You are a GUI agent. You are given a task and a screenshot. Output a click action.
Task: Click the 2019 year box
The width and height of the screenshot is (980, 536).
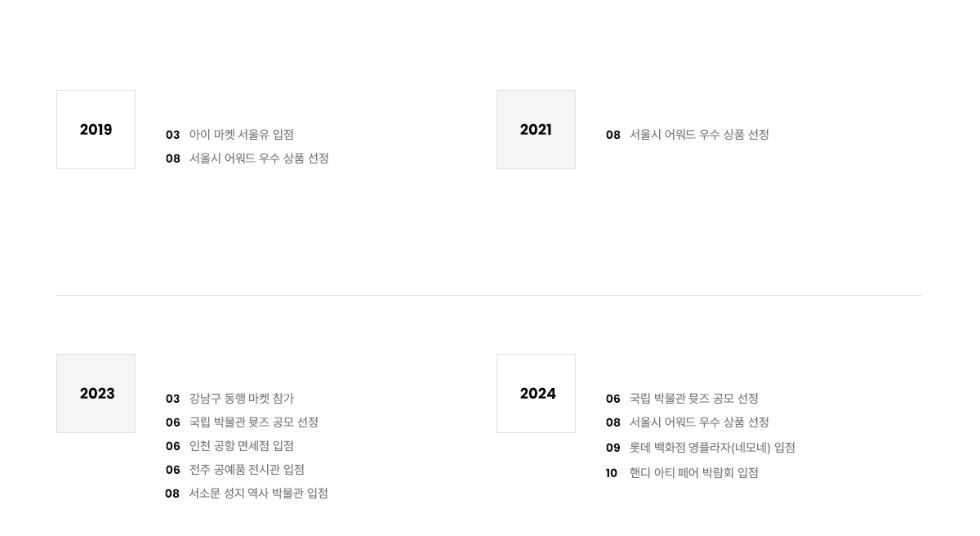pyautogui.click(x=96, y=129)
